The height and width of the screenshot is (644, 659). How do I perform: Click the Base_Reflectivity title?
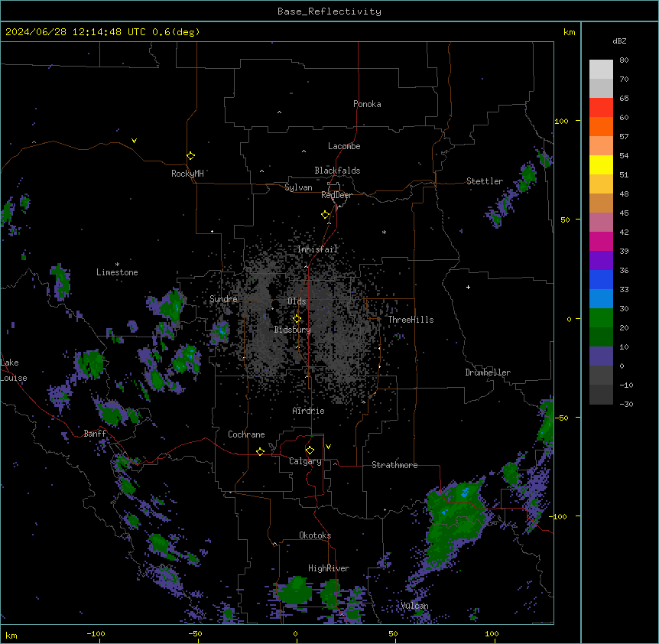pos(329,11)
